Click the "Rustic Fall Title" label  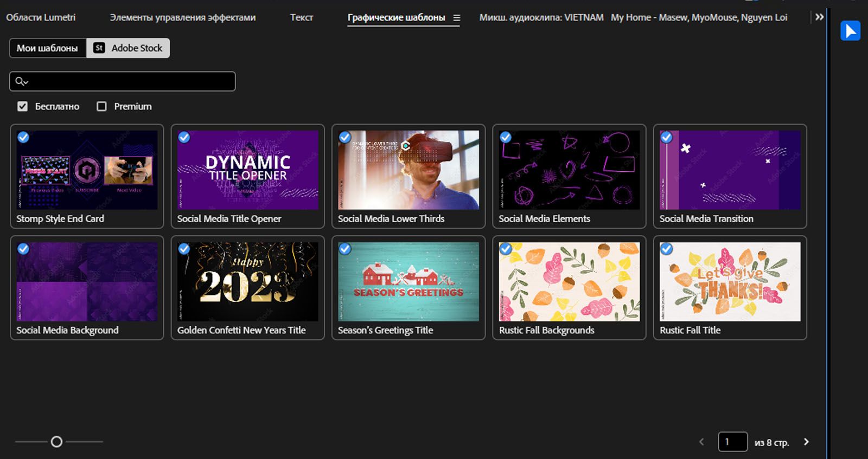[690, 330]
